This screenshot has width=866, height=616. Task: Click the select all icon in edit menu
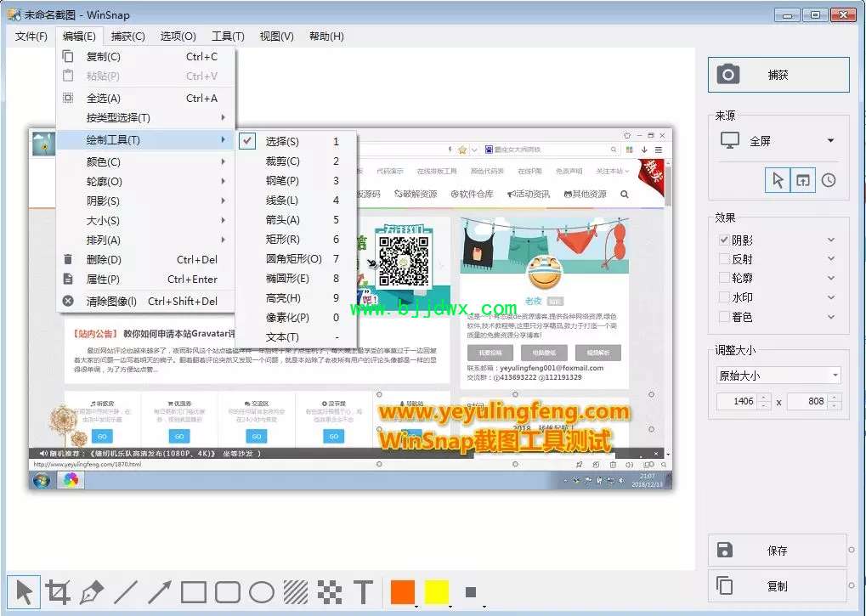68,98
